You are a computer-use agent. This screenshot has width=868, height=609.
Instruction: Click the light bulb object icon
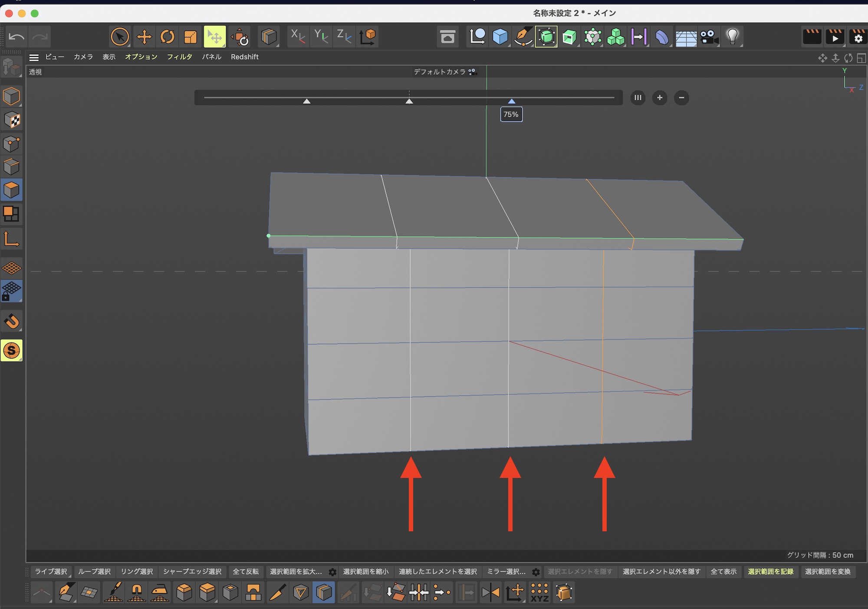tap(732, 37)
